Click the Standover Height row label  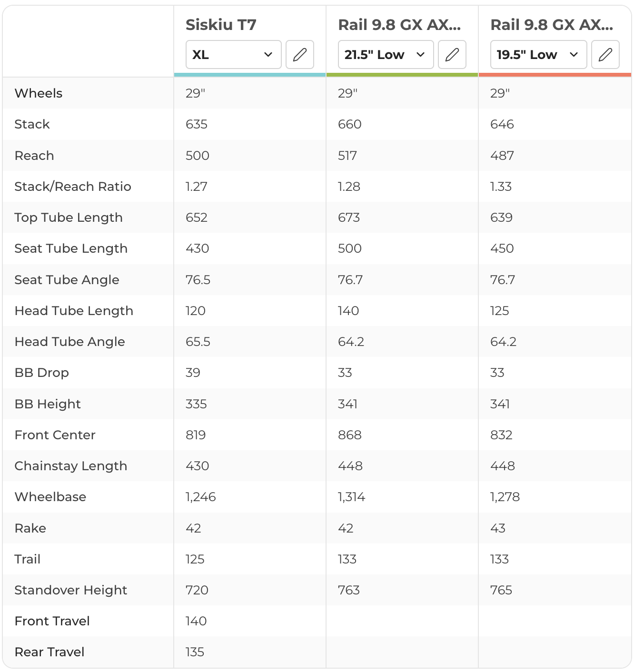pyautogui.click(x=71, y=590)
